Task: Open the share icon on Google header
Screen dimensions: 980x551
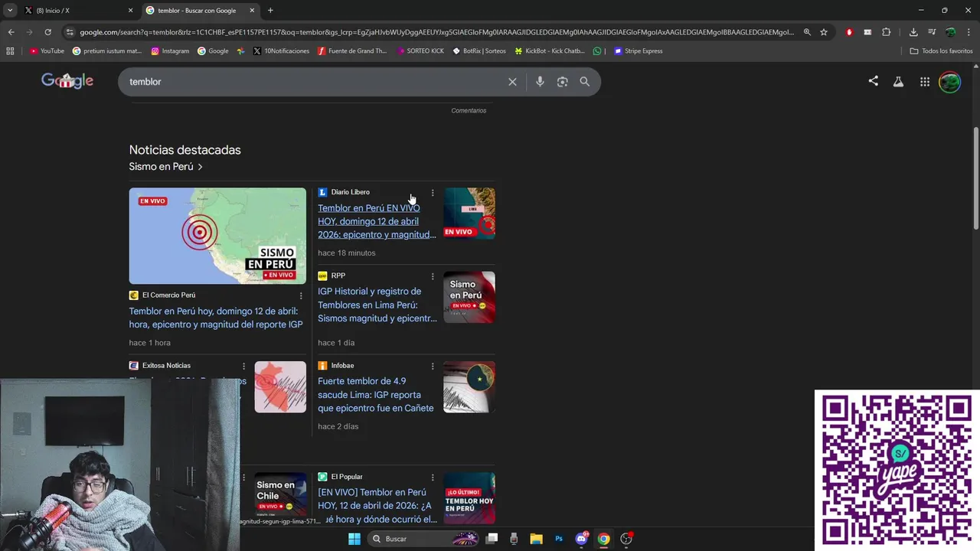Action: pyautogui.click(x=873, y=81)
